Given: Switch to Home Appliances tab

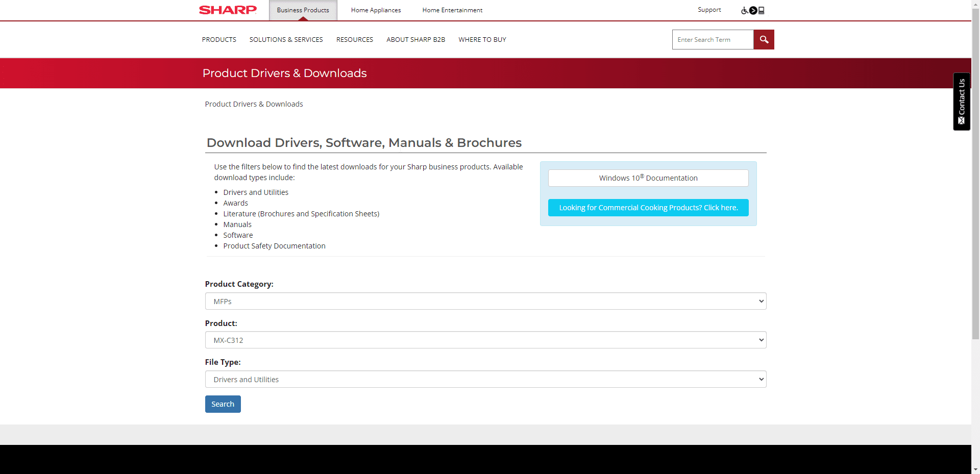Looking at the screenshot, I should coord(376,10).
